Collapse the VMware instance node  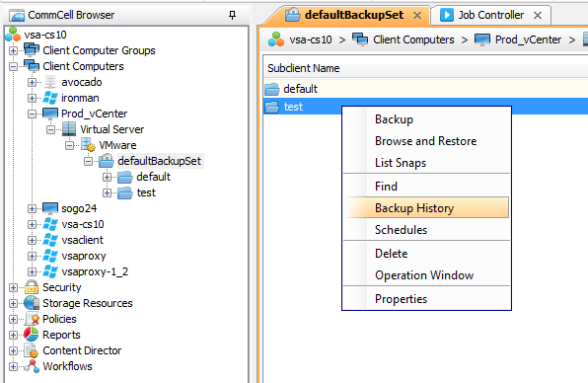click(x=70, y=145)
